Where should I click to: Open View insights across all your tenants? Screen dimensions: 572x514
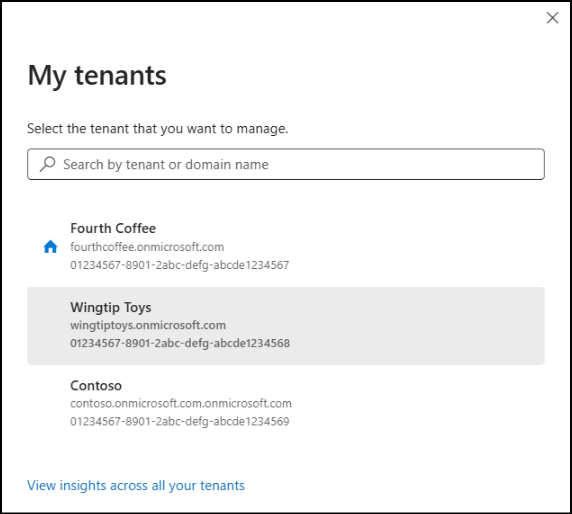tap(136, 486)
